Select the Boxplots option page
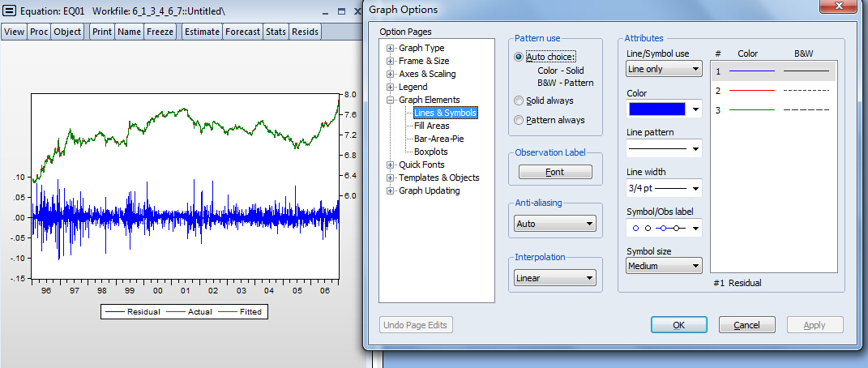Image resolution: width=868 pixels, height=368 pixels. tap(430, 152)
